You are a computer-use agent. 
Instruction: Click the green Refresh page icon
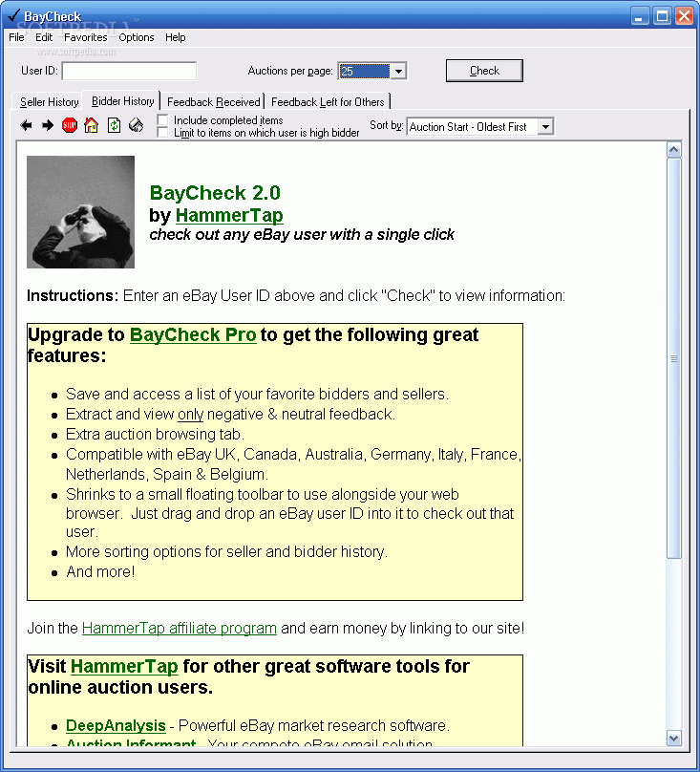point(114,125)
